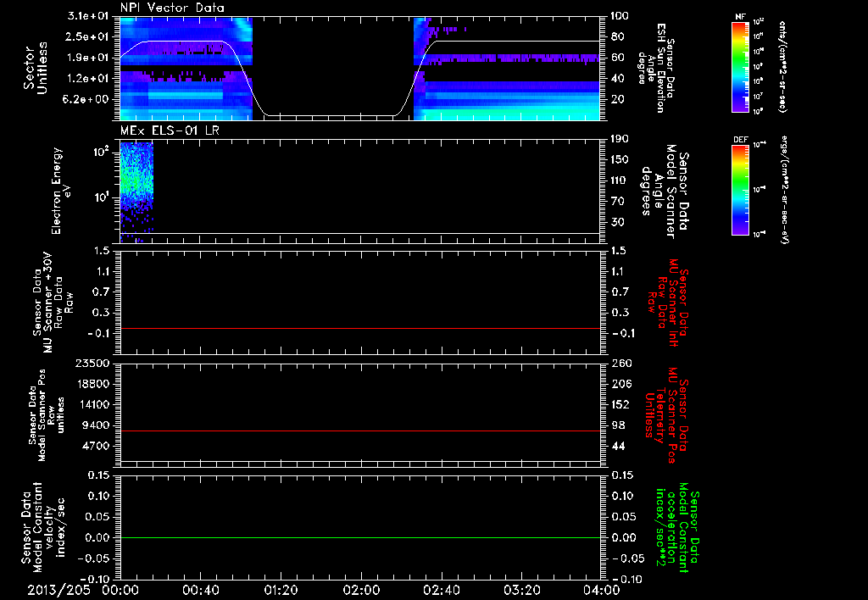Click the '152' telemetry tick label
Viewport: 868px width, 600px height.
click(620, 404)
